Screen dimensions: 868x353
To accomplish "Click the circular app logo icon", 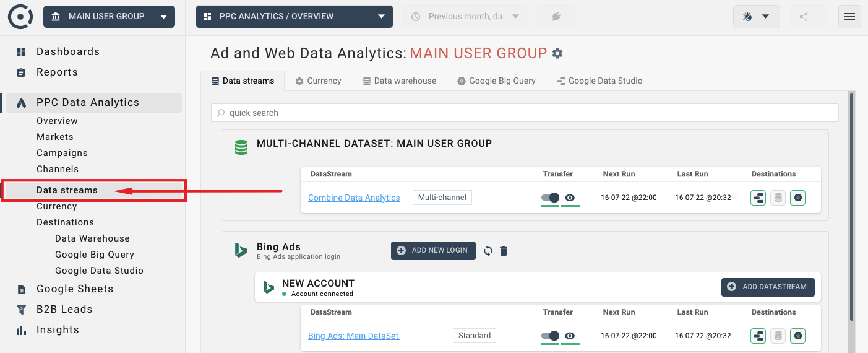I will point(20,17).
